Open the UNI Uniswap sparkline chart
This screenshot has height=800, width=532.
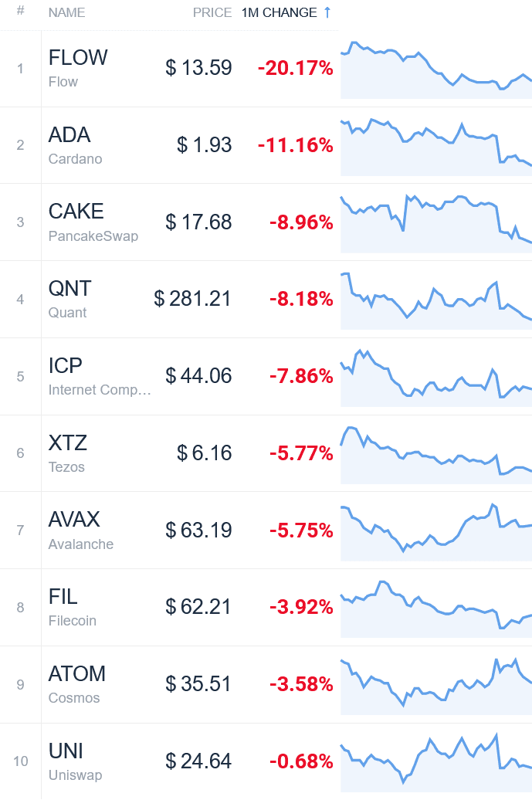click(436, 763)
